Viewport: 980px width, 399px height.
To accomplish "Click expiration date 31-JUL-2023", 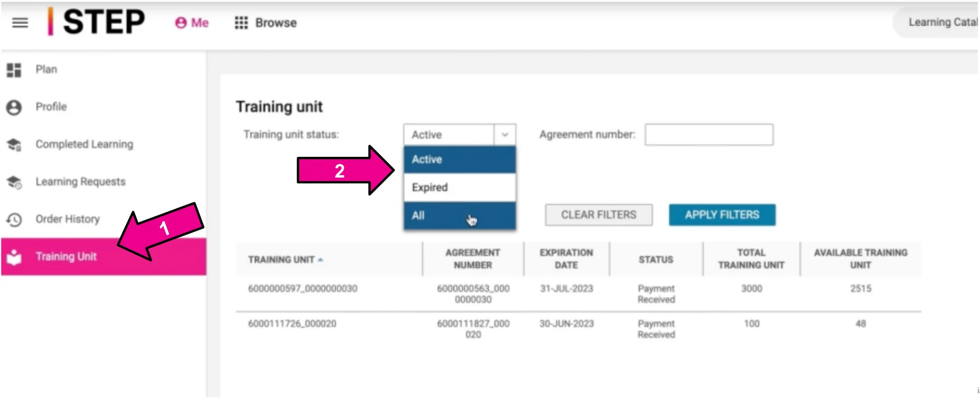I will tap(566, 289).
